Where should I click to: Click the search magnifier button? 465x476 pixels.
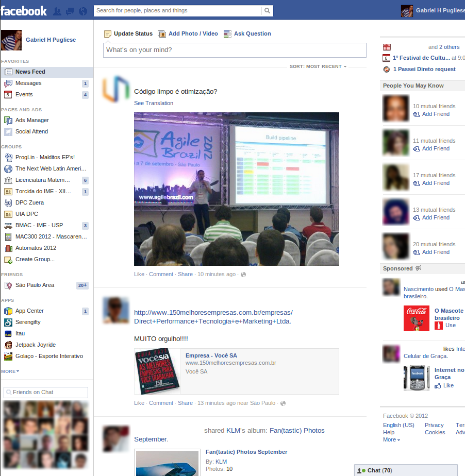(267, 11)
